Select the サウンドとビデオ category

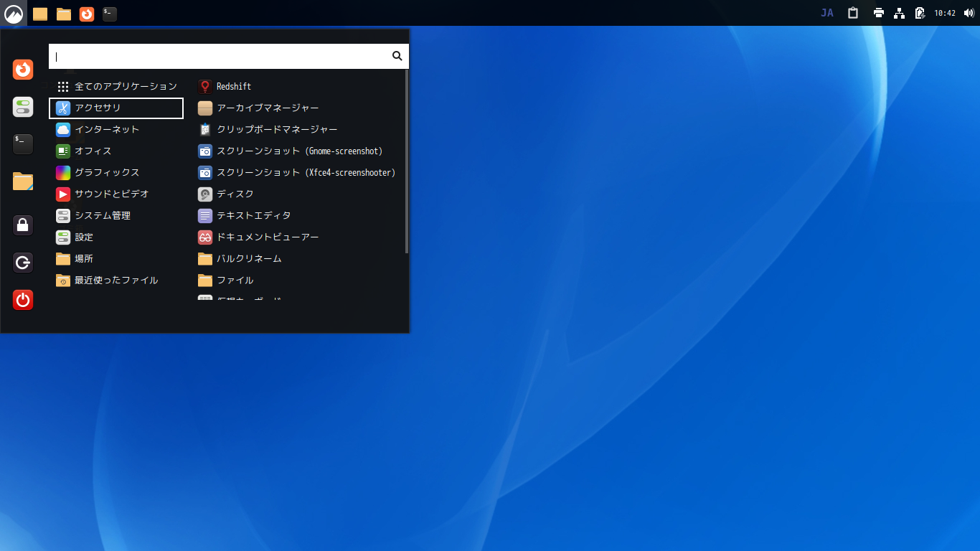click(116, 194)
